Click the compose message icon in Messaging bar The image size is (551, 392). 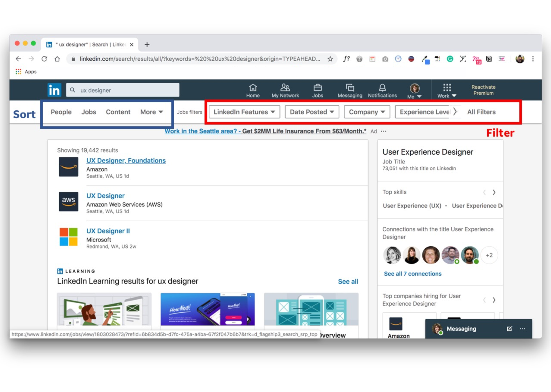[x=509, y=329]
